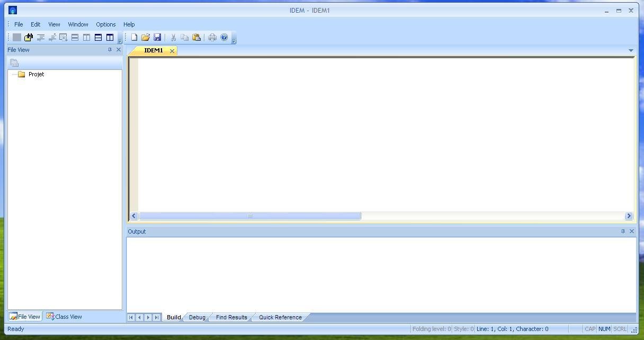Viewport: 644px width, 340px height.
Task: Paste from the clipboard
Action: coord(196,37)
